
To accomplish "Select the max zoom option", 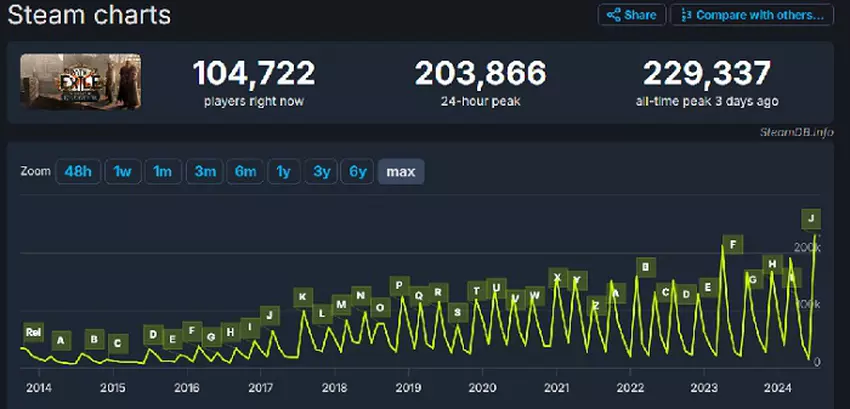I will click(401, 172).
